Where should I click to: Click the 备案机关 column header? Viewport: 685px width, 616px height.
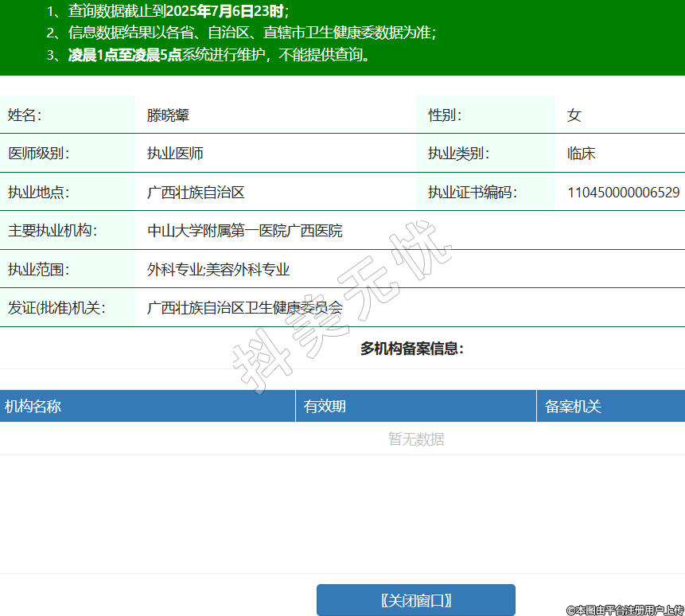coord(573,407)
